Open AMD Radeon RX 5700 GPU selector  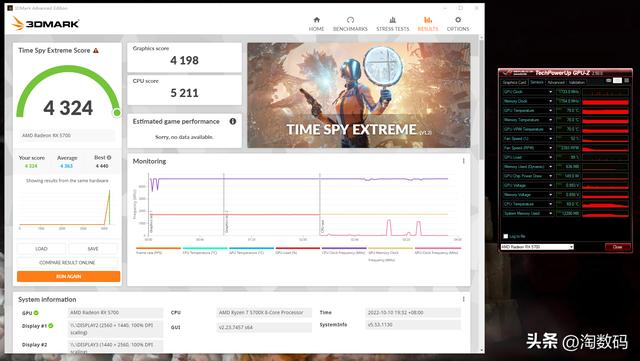pyautogui.click(x=537, y=247)
